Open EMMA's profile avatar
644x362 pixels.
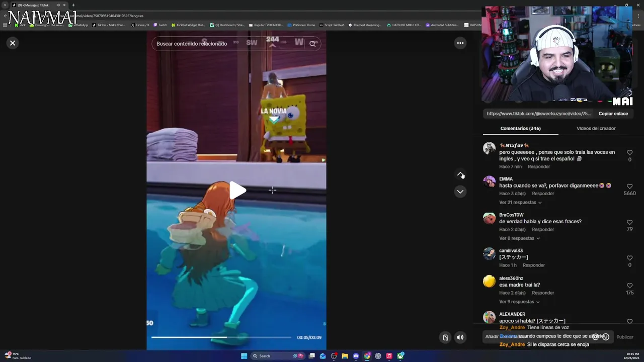(x=489, y=182)
